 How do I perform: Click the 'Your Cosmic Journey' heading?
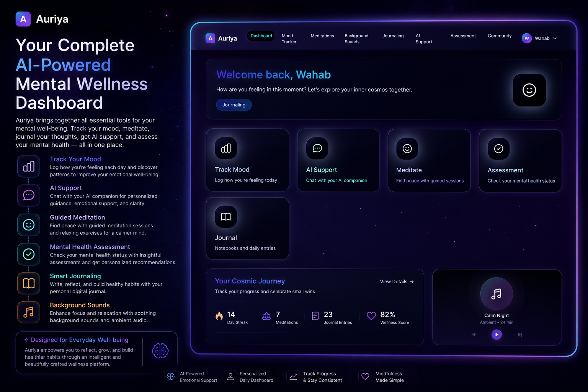(250, 281)
